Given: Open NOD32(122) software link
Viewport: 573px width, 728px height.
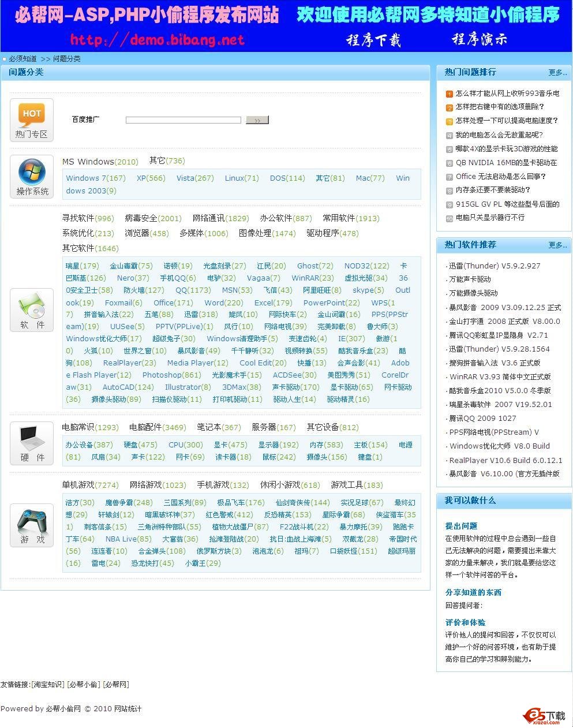Looking at the screenshot, I should [367, 266].
